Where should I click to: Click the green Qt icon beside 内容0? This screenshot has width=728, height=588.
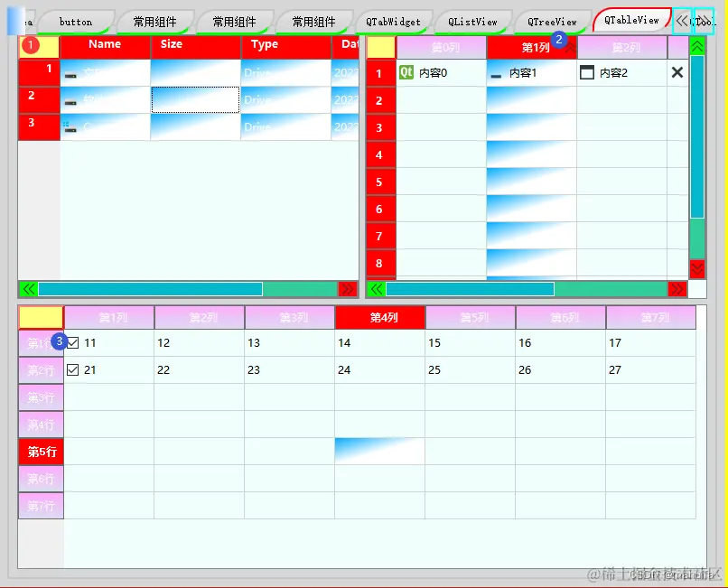click(406, 72)
